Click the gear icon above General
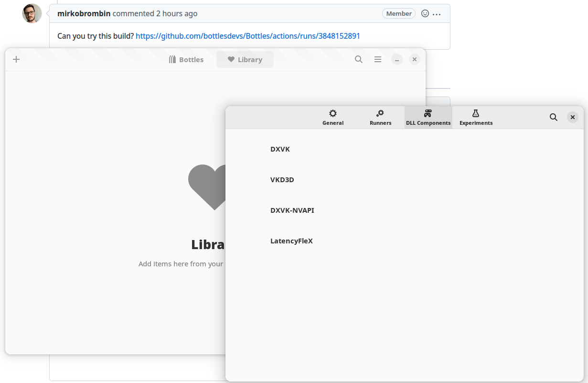This screenshot has width=588, height=383. coord(333,113)
